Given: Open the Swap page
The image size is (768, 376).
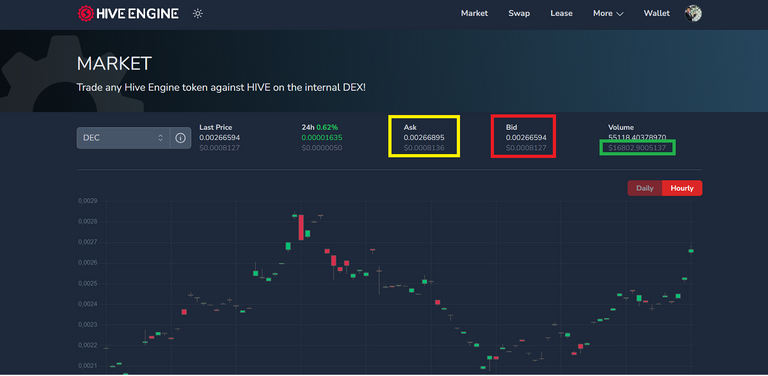Looking at the screenshot, I should [x=519, y=13].
